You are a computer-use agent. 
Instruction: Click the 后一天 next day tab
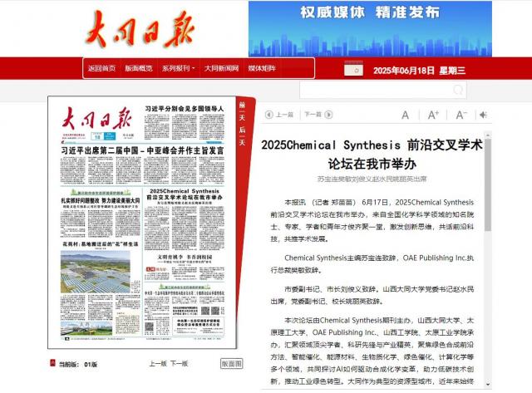(242, 136)
